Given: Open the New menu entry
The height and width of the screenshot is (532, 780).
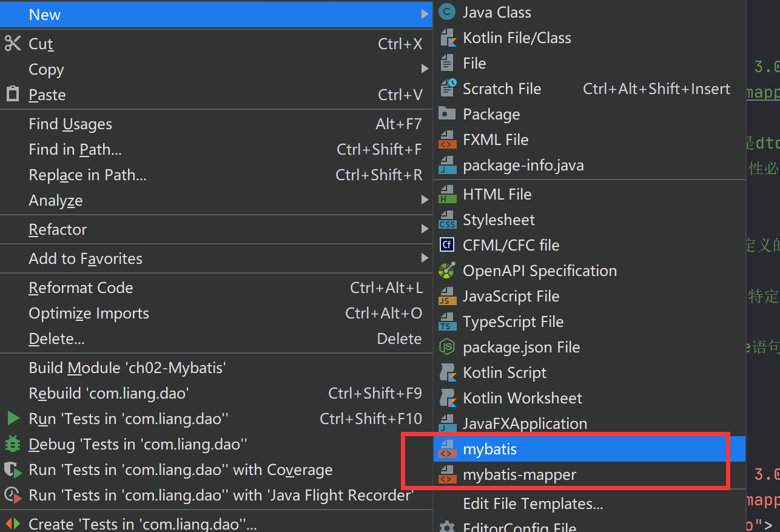Looking at the screenshot, I should click(x=217, y=14).
